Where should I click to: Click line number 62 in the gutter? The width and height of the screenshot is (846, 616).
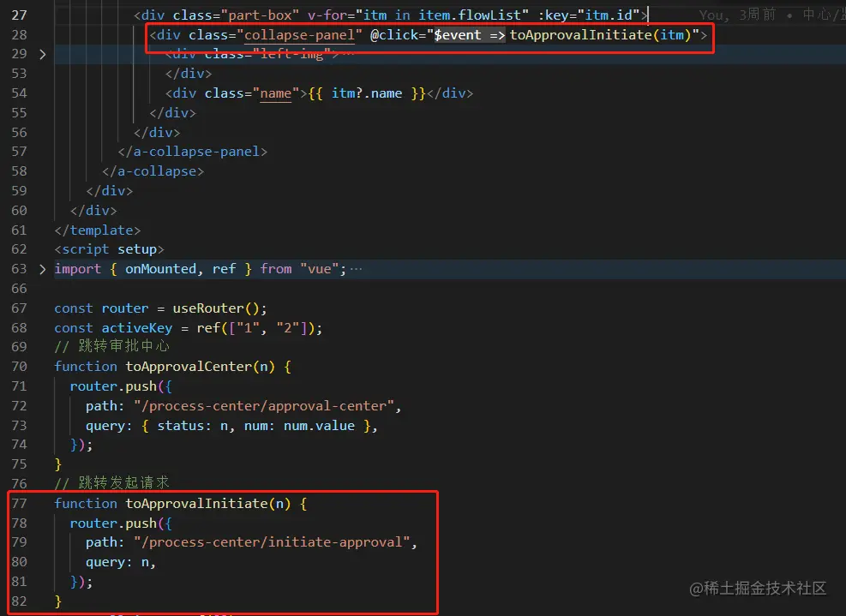19,249
